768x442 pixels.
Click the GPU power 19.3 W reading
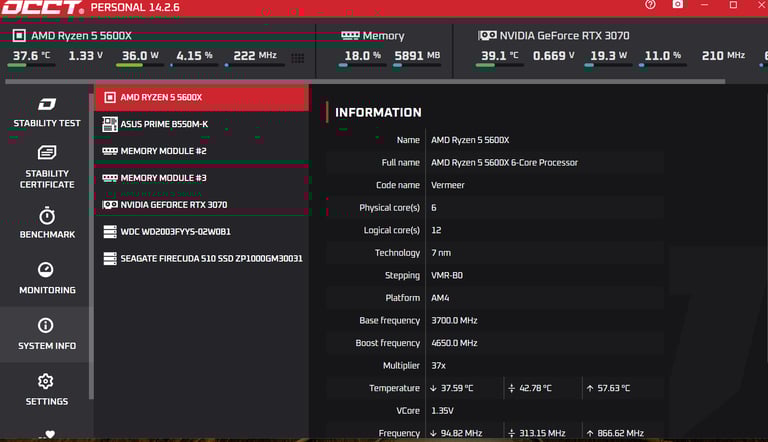(x=609, y=56)
